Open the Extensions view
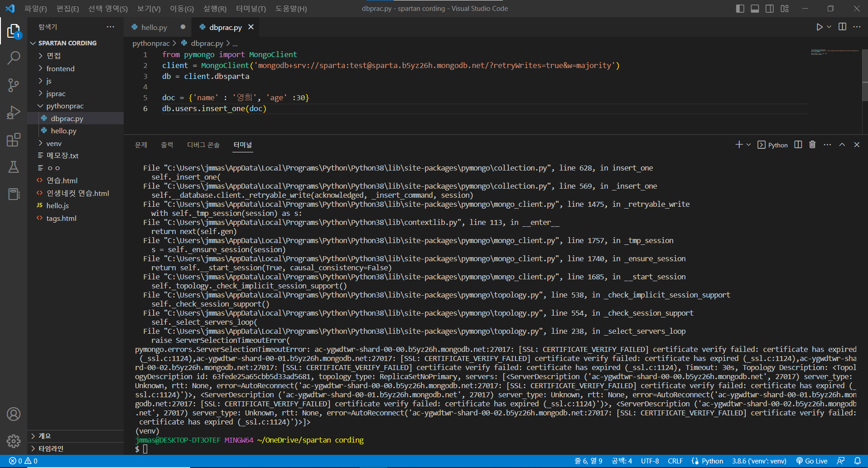 pyautogui.click(x=14, y=140)
